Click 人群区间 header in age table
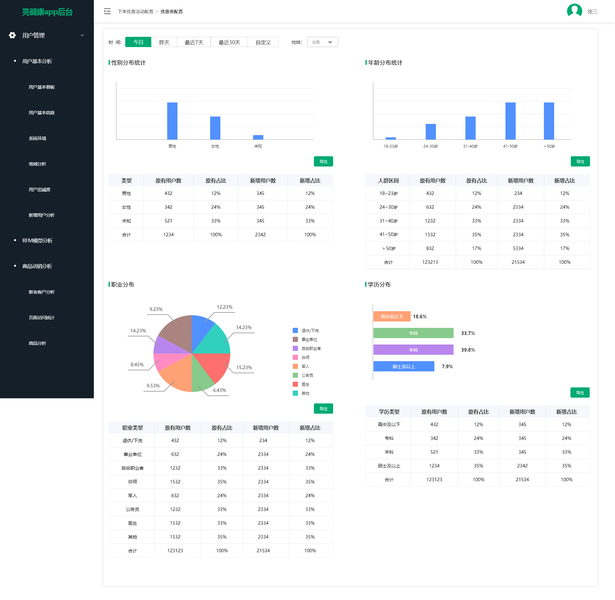Viewport: 615px width, 600px height. click(388, 180)
